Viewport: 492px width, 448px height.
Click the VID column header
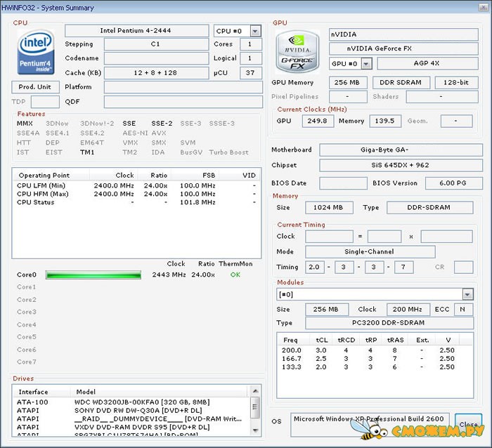click(x=238, y=176)
